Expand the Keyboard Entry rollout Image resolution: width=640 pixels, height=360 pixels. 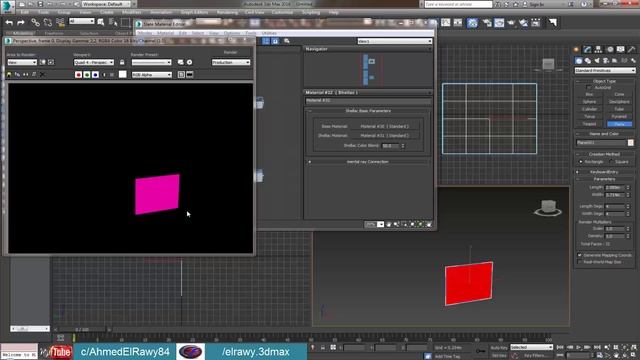pyautogui.click(x=604, y=172)
